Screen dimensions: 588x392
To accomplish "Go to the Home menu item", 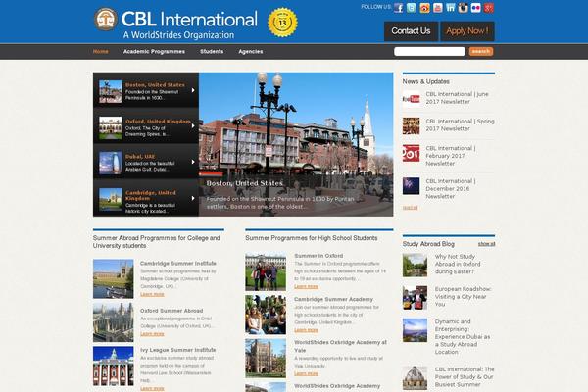I will (x=101, y=51).
